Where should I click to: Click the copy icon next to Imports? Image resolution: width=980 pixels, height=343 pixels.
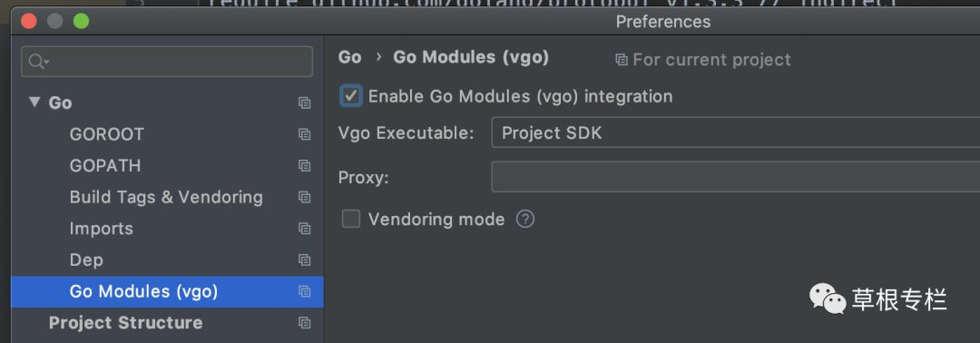point(304,229)
